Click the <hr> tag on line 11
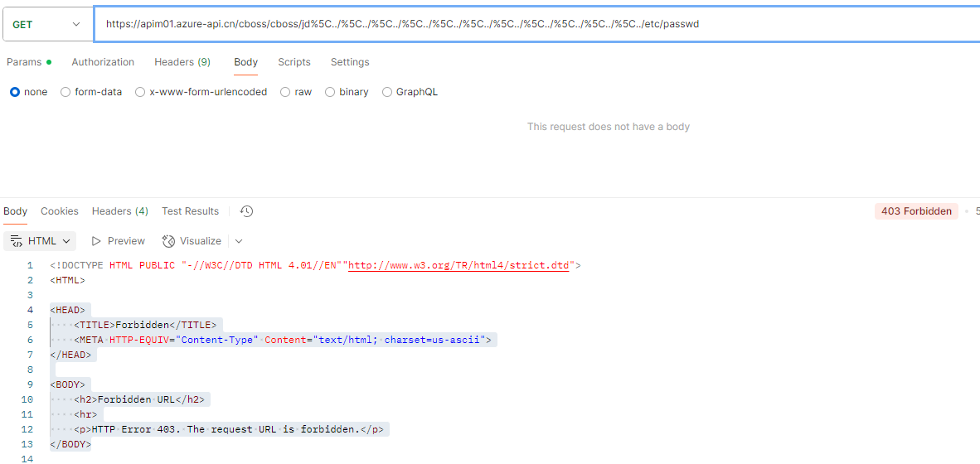The width and height of the screenshot is (980, 464). tap(85, 414)
